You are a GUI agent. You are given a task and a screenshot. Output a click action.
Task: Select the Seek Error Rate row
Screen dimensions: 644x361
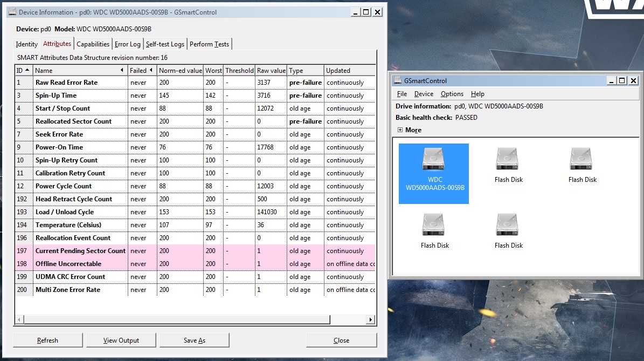coord(195,134)
